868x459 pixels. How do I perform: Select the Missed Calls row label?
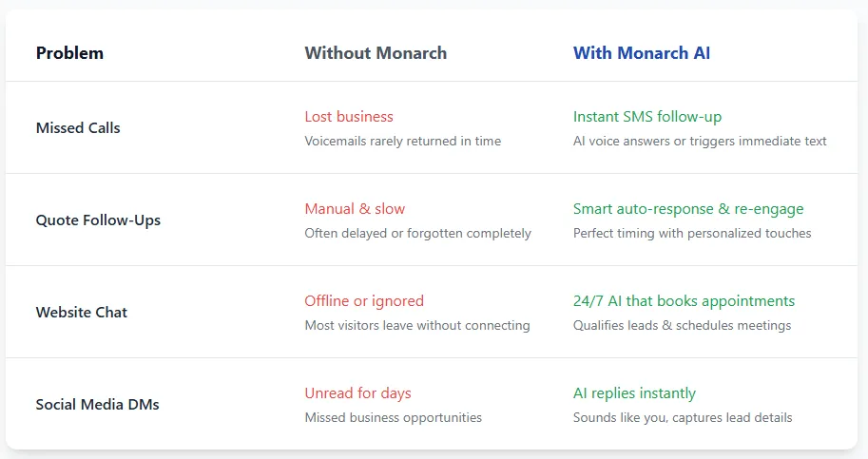click(x=78, y=127)
